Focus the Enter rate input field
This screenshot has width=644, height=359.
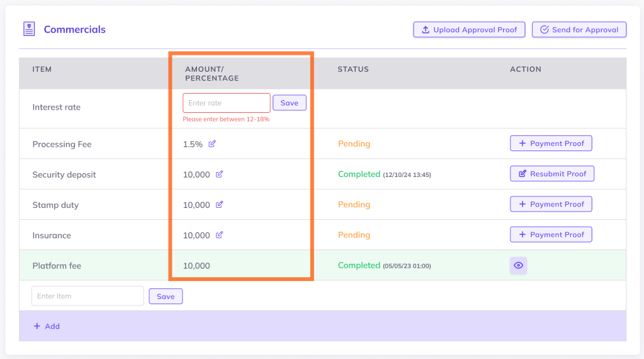tap(226, 103)
